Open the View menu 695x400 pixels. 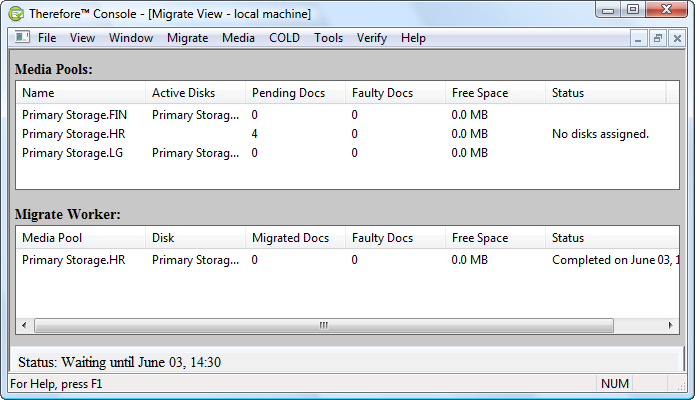tap(82, 38)
